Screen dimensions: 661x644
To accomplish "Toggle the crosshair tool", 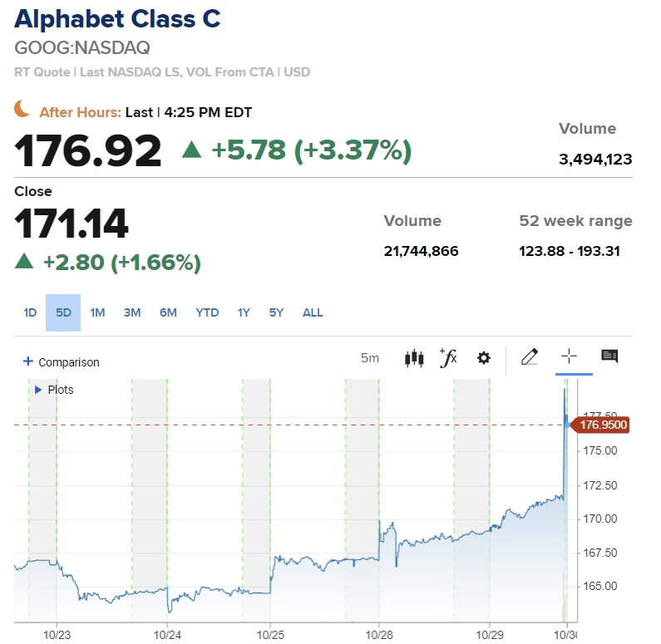I will [x=569, y=357].
